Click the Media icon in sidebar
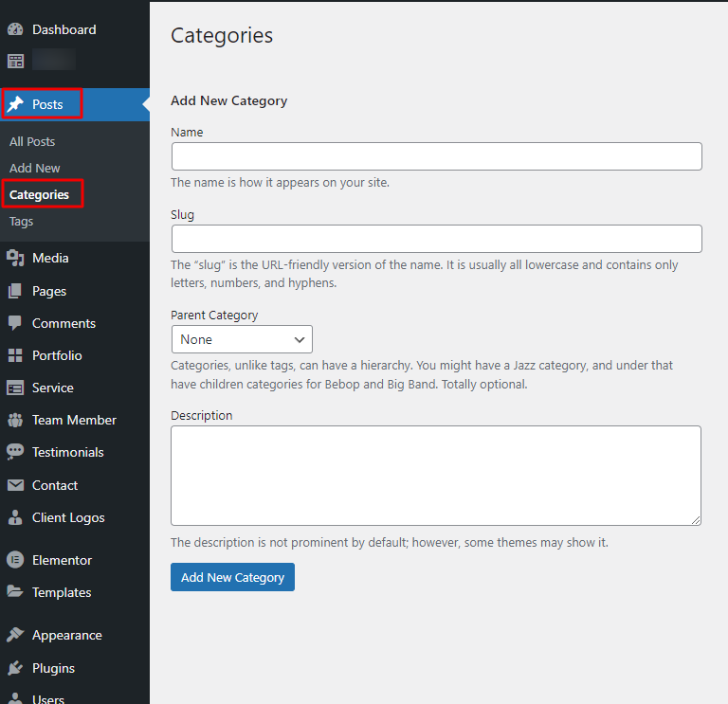This screenshot has height=704, width=728. (15, 258)
